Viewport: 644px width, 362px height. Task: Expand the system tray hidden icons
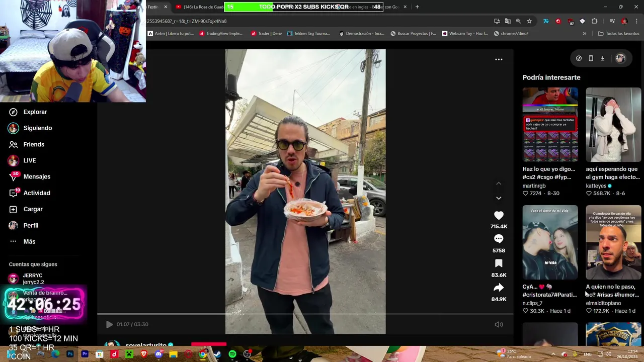[553, 354]
